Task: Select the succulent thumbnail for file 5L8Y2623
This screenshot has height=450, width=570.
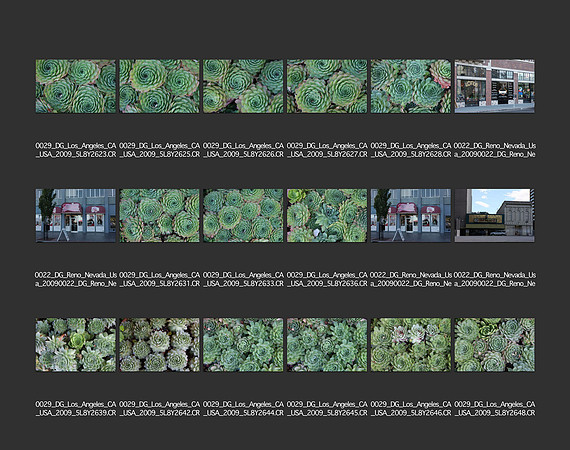Action: tap(76, 86)
